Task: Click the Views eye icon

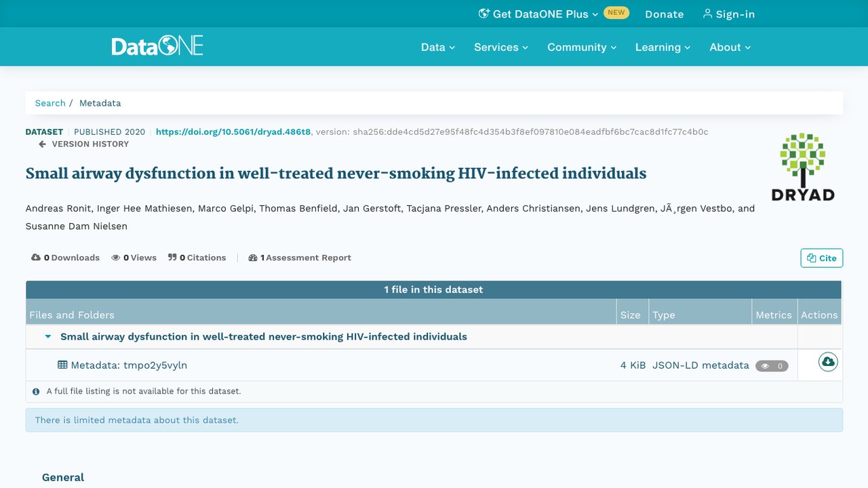Action: [x=116, y=258]
